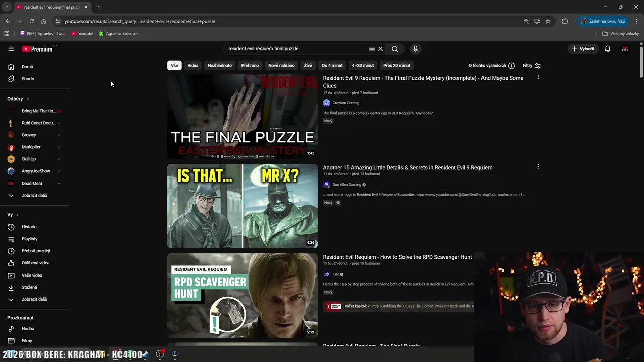Viewport: 644px width, 362px height.
Task: Open the three-dot menu for the Another 15 Amazing Little Details video
Action: [538, 166]
